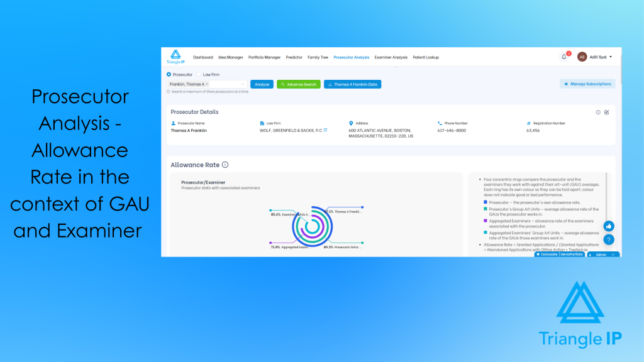This screenshot has width=644, height=362.
Task: Click the green Advance Search button
Action: 299,84
